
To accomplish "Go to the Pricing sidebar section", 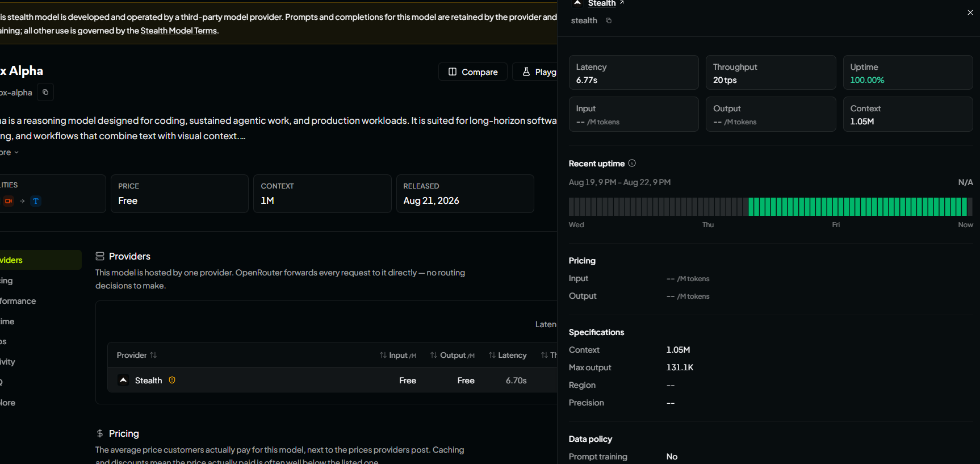I will (6, 281).
